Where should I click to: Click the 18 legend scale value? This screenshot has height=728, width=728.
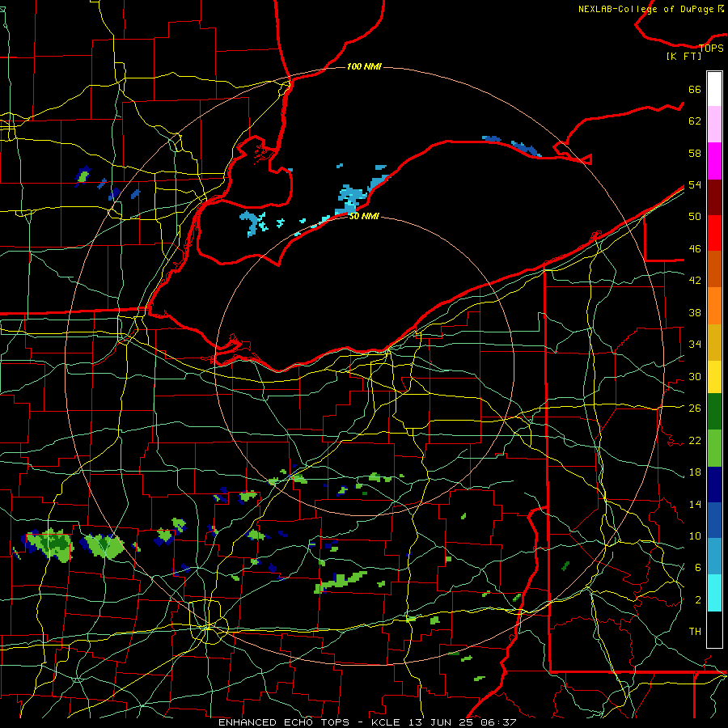[695, 472]
